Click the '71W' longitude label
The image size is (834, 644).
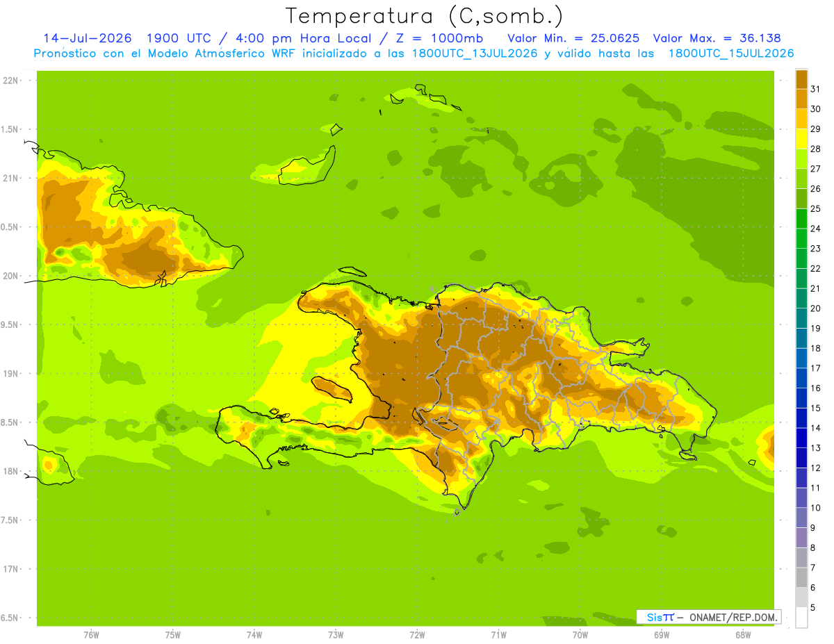498,634
